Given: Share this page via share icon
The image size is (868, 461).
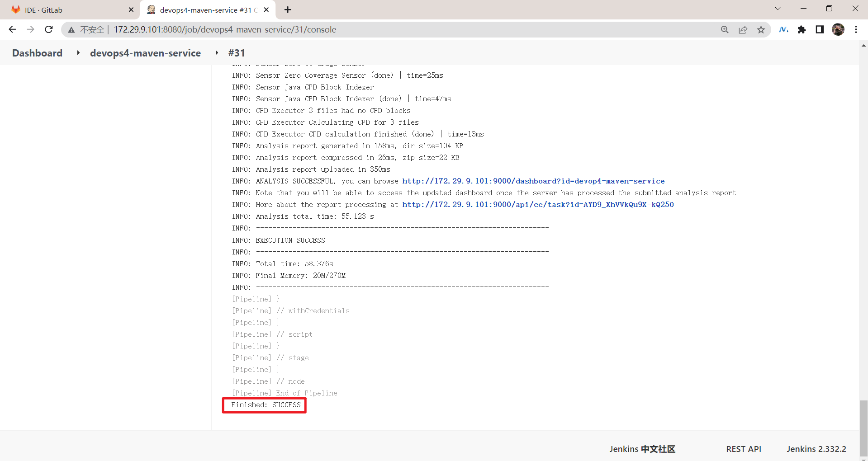Looking at the screenshot, I should 743,29.
